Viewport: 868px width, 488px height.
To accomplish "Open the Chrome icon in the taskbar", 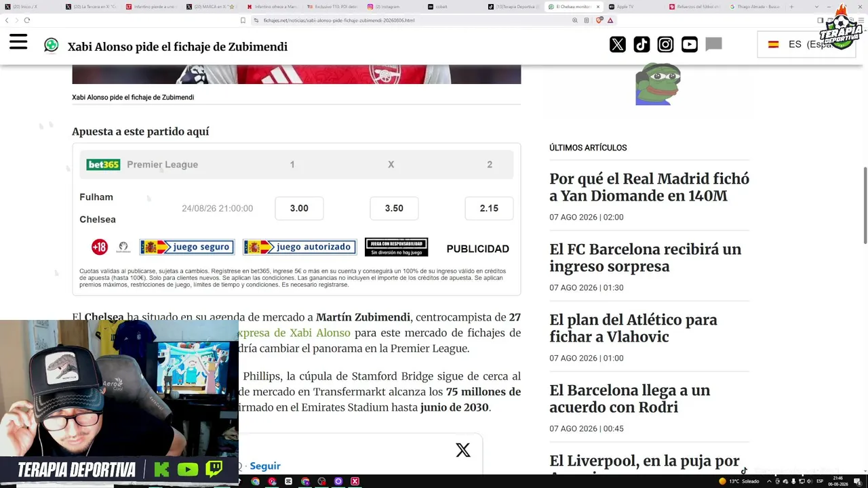I will tap(256, 481).
